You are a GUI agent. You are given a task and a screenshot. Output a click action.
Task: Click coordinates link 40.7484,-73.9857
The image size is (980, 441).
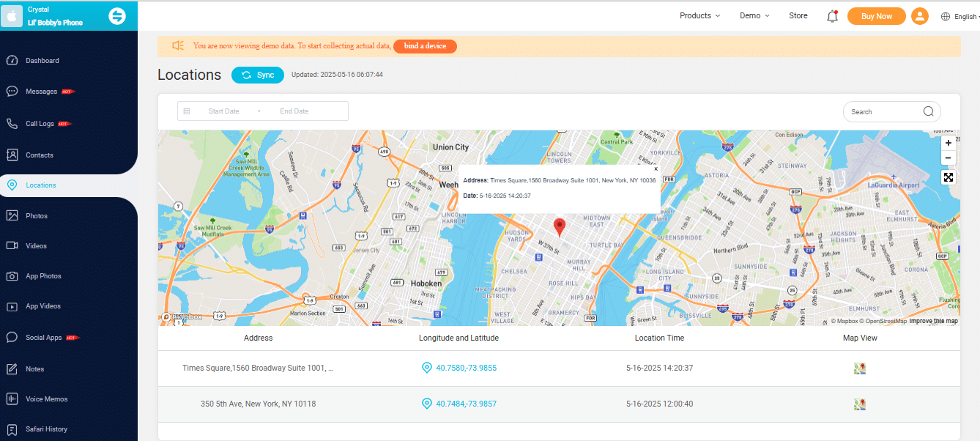point(466,404)
